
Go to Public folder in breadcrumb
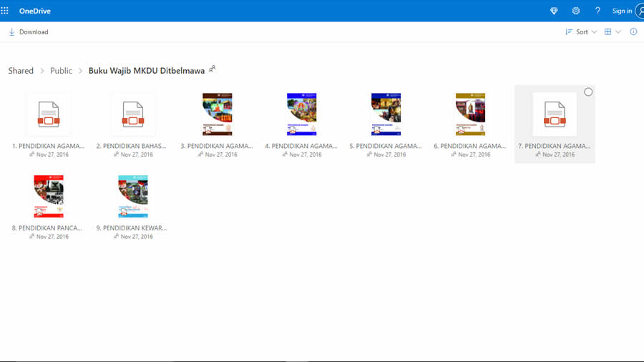61,71
